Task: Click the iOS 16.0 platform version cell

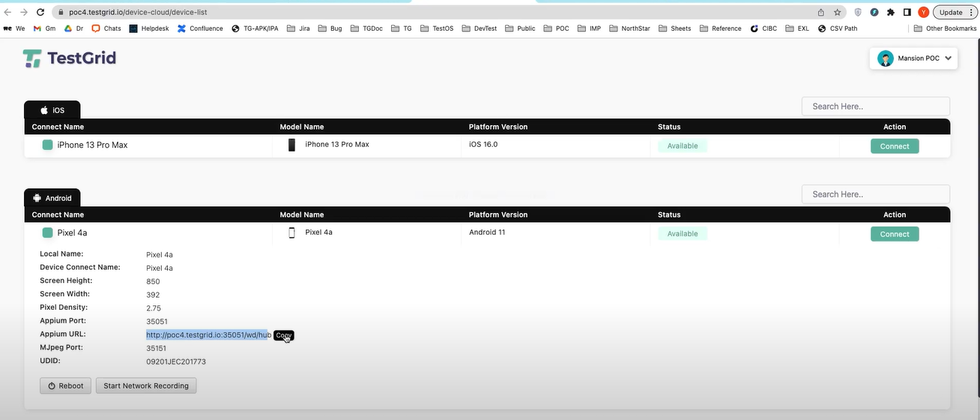Action: (483, 144)
